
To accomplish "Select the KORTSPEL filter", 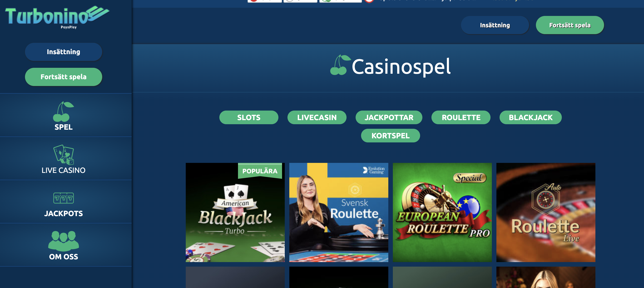I will pos(390,136).
